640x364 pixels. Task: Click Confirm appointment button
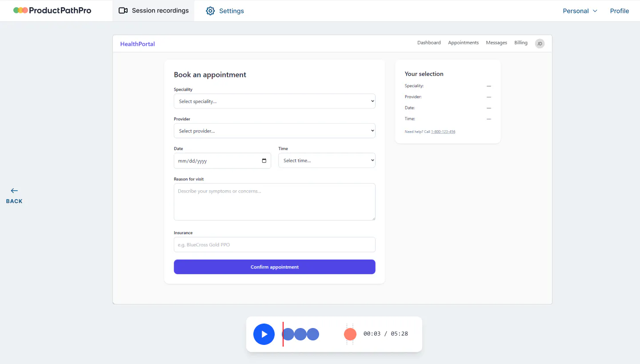pyautogui.click(x=275, y=267)
